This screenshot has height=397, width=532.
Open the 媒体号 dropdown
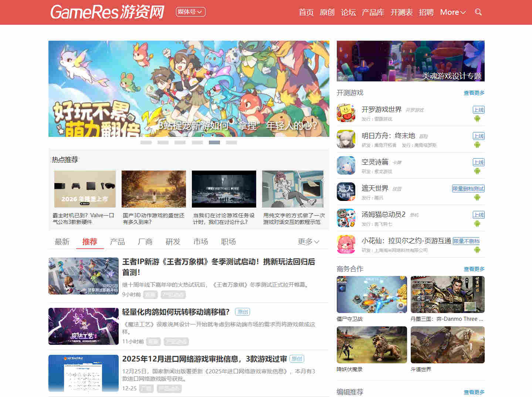(x=190, y=12)
